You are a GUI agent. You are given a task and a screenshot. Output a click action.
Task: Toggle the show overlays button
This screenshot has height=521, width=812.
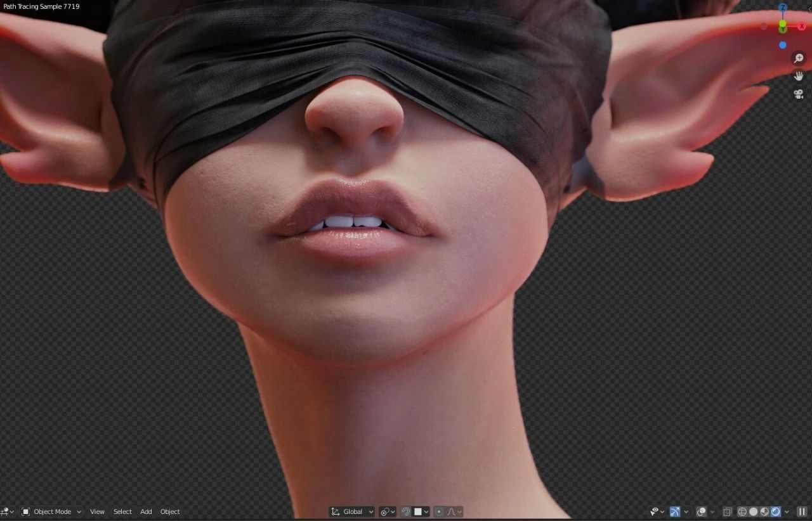point(701,511)
